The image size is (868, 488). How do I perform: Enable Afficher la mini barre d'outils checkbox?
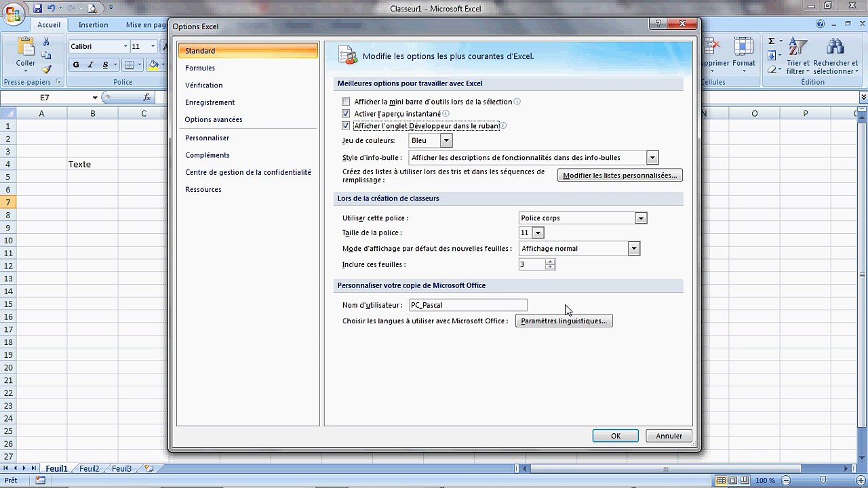coord(346,102)
